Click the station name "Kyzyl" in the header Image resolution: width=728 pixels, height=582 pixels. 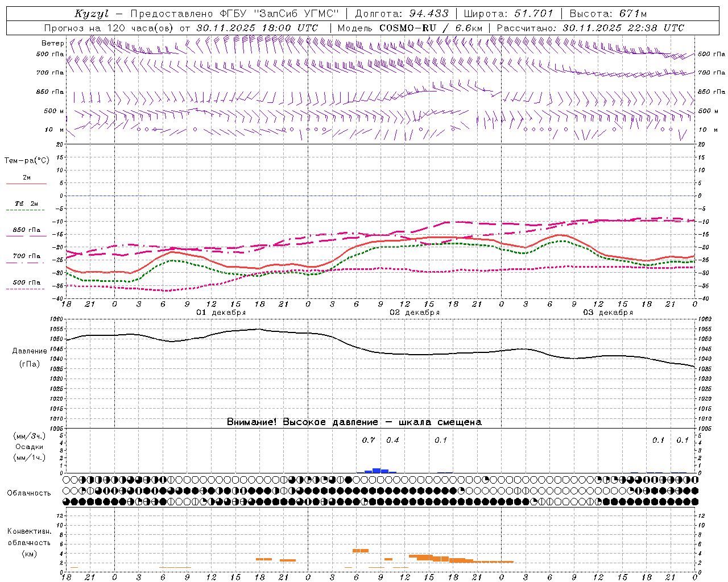click(92, 14)
